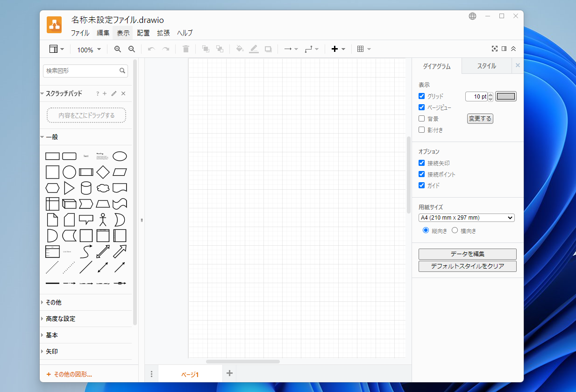Open the 100% zoom dropdown
Image resolution: width=576 pixels, height=392 pixels.
click(89, 50)
